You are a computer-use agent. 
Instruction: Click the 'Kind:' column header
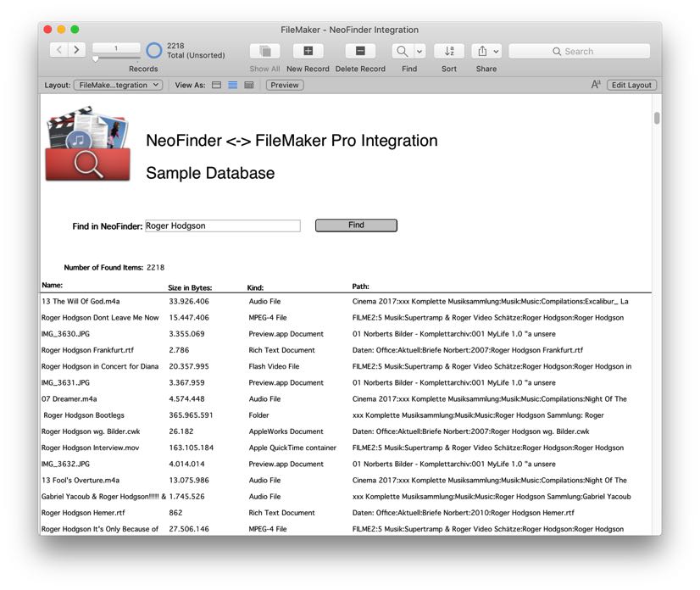(255, 287)
